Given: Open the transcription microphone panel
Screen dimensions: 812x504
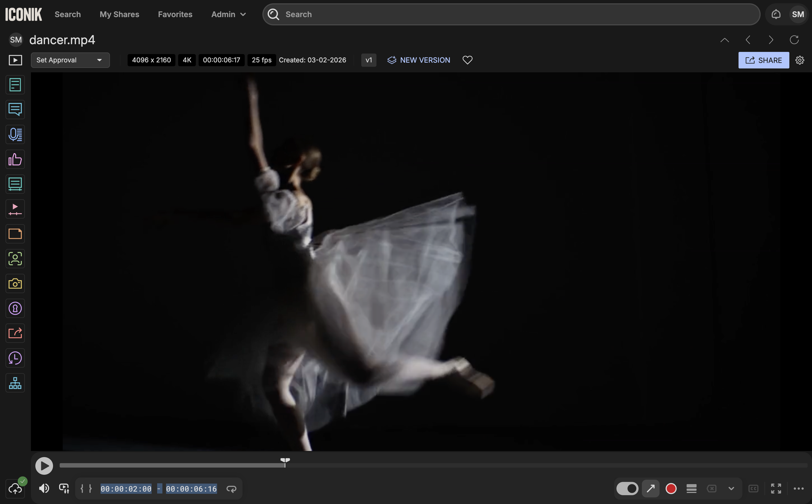Looking at the screenshot, I should 15,134.
